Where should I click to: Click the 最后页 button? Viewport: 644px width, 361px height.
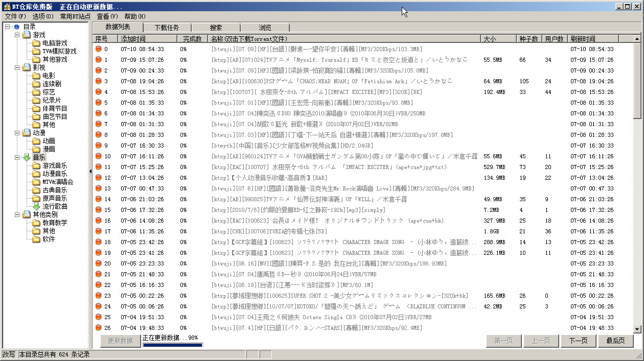[615, 341]
